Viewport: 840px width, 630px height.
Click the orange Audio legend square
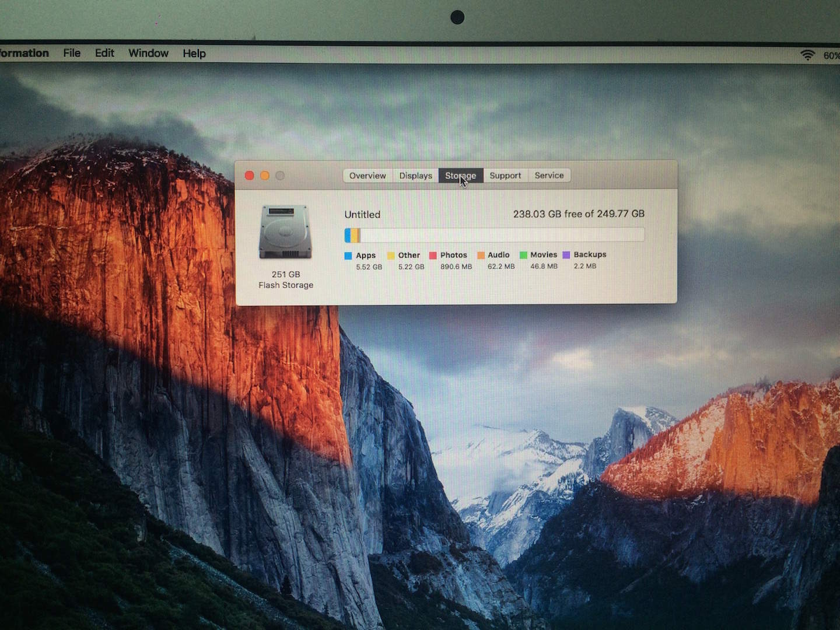(x=481, y=255)
